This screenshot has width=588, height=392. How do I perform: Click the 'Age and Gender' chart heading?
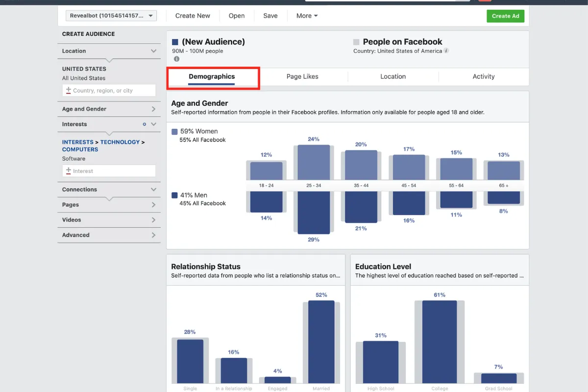pos(199,103)
